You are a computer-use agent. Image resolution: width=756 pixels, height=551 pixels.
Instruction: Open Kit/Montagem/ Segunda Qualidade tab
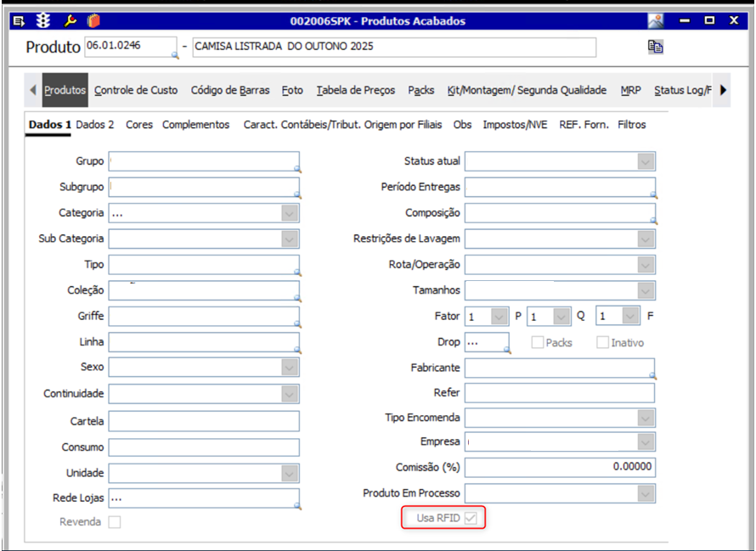coord(527,90)
